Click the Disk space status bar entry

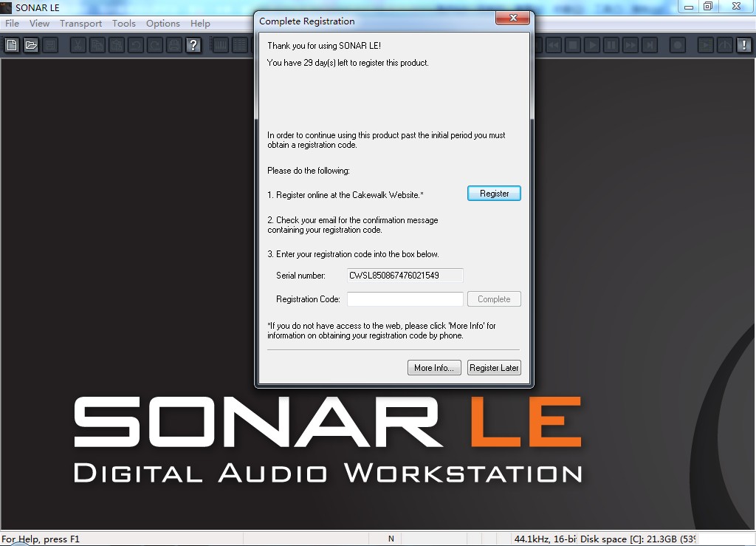637,539
